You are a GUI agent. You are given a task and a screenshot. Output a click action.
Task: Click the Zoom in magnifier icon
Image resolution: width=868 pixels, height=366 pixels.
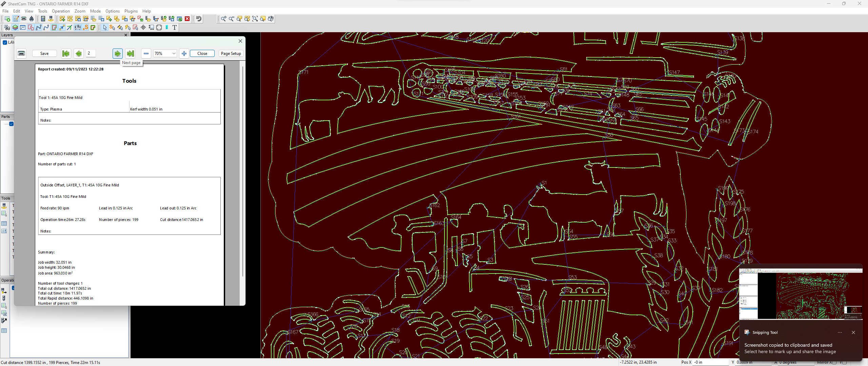(223, 19)
